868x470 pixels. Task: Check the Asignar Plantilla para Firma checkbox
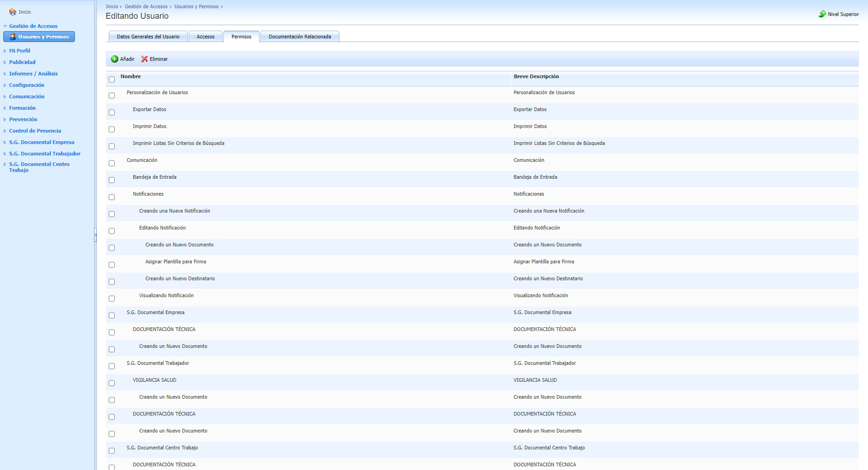(111, 265)
